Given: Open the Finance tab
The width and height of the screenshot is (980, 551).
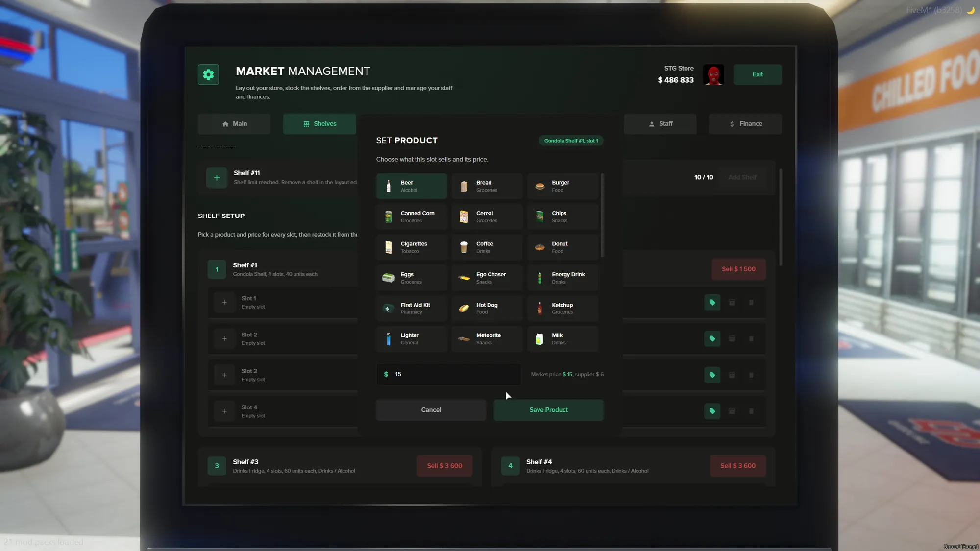Looking at the screenshot, I should [x=745, y=124].
